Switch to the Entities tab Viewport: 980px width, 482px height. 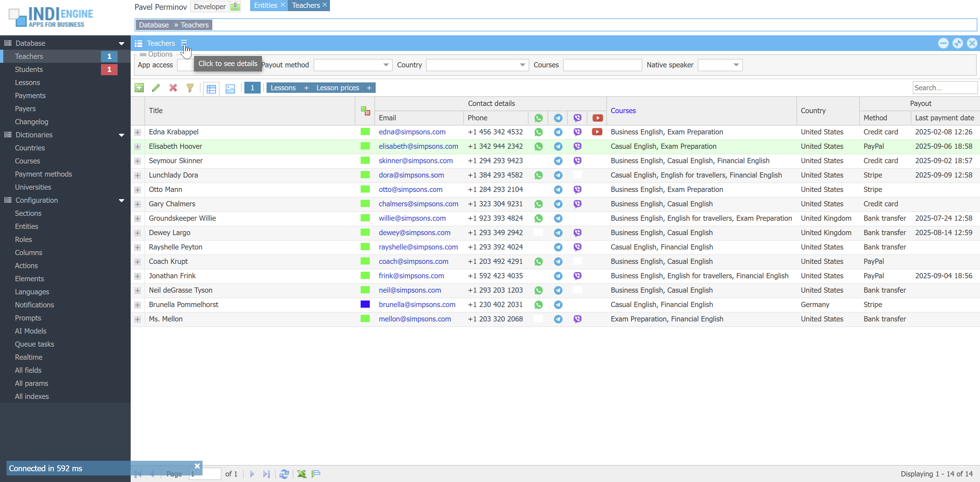pyautogui.click(x=266, y=5)
